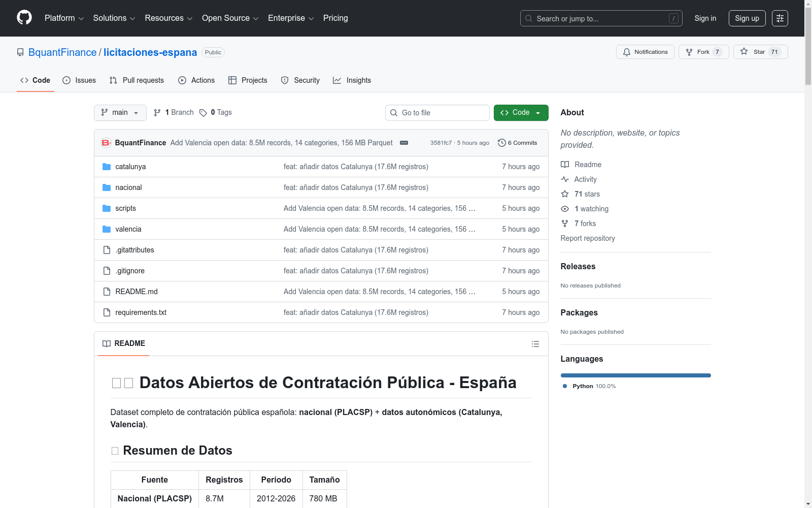View the 1 watching list
812x508 pixels.
click(x=585, y=209)
